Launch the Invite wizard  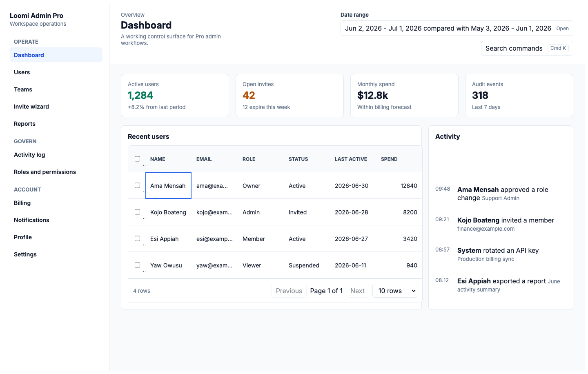56,107
